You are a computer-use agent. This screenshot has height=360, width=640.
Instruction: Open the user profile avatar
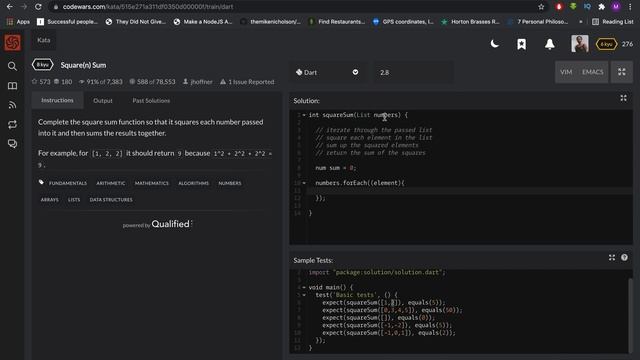(580, 44)
